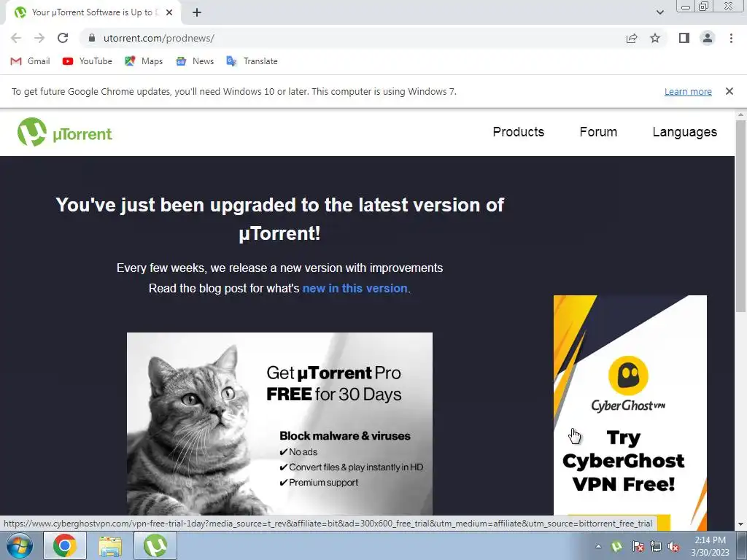Open Maps bookmark
The height and width of the screenshot is (560, 747).
144,61
